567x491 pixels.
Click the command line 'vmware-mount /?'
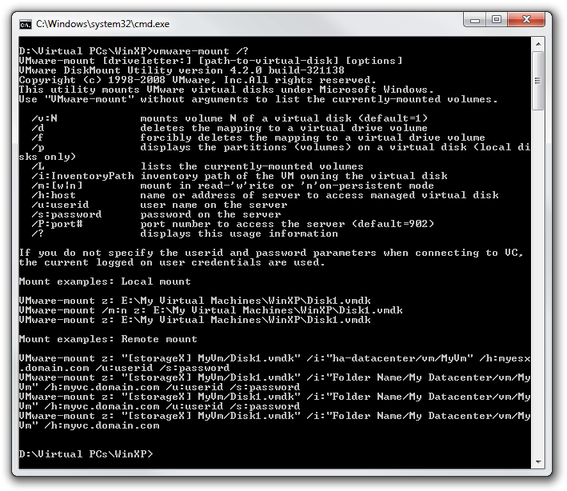[201, 51]
